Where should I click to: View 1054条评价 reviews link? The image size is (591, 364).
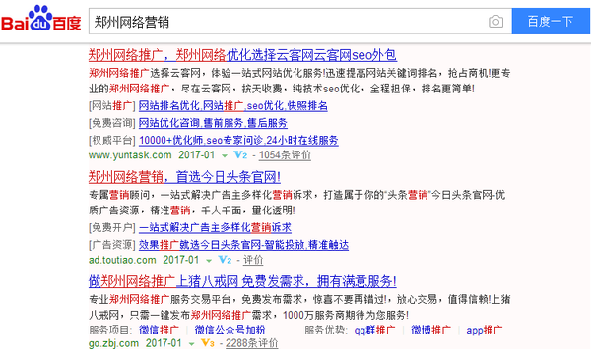(x=285, y=155)
